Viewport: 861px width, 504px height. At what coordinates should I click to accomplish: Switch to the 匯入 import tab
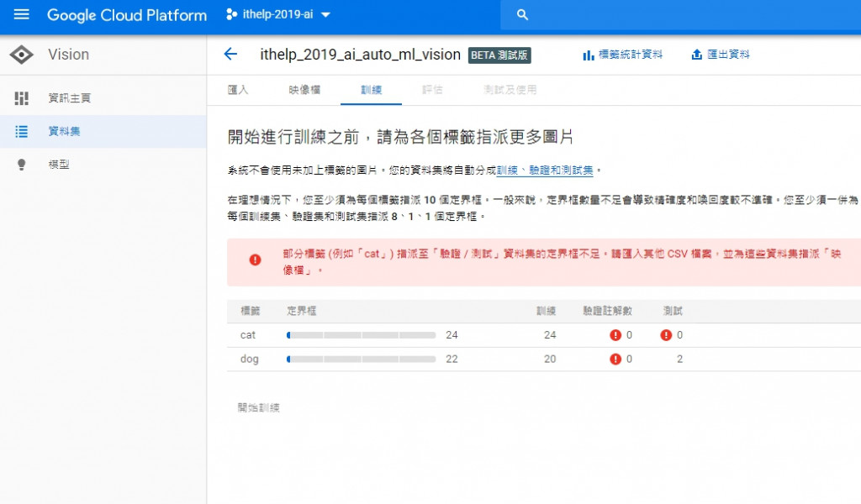point(238,89)
